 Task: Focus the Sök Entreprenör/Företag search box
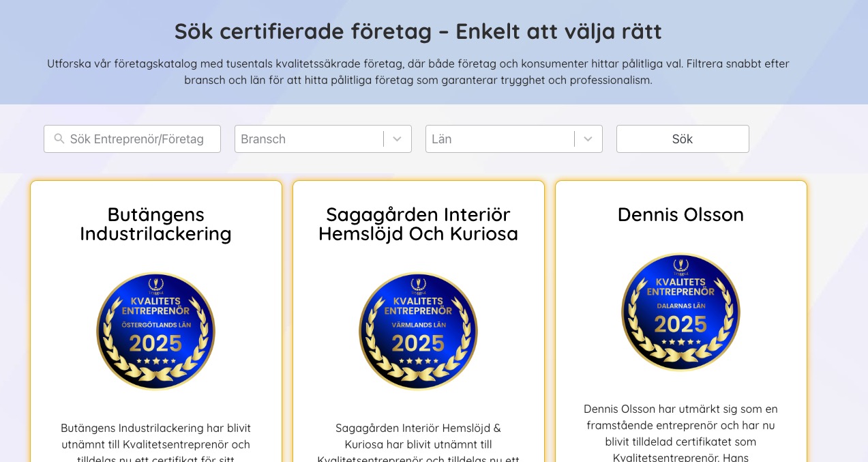pos(136,139)
